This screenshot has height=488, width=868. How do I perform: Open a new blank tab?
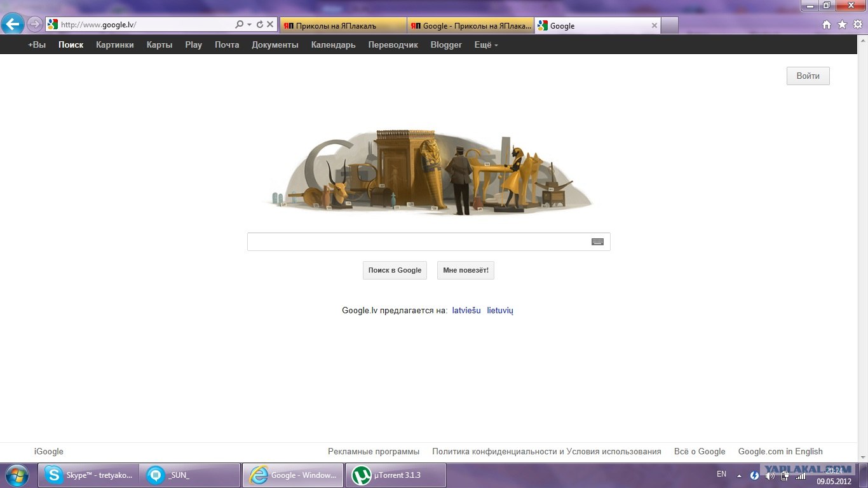(670, 25)
